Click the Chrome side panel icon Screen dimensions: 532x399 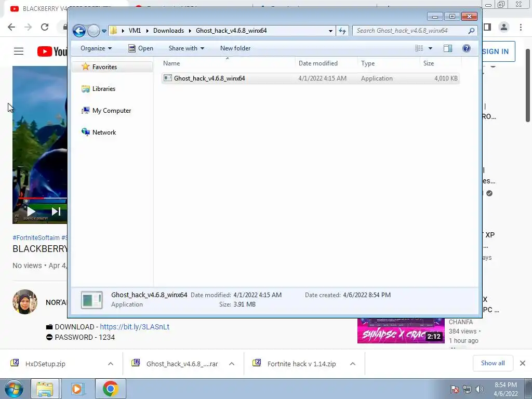[487, 27]
